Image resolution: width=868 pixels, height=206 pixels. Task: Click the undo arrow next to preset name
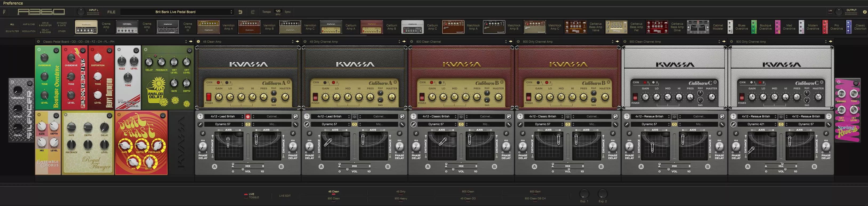point(240,12)
